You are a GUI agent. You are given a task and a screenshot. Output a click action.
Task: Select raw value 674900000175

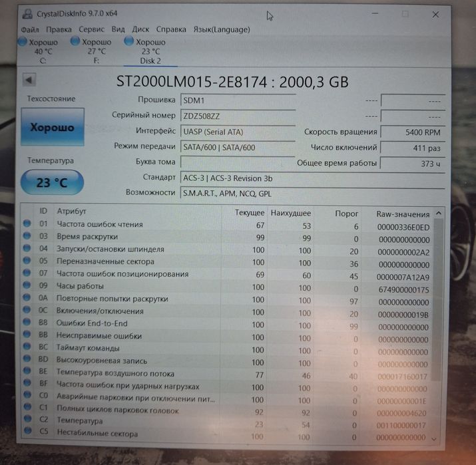(403, 289)
